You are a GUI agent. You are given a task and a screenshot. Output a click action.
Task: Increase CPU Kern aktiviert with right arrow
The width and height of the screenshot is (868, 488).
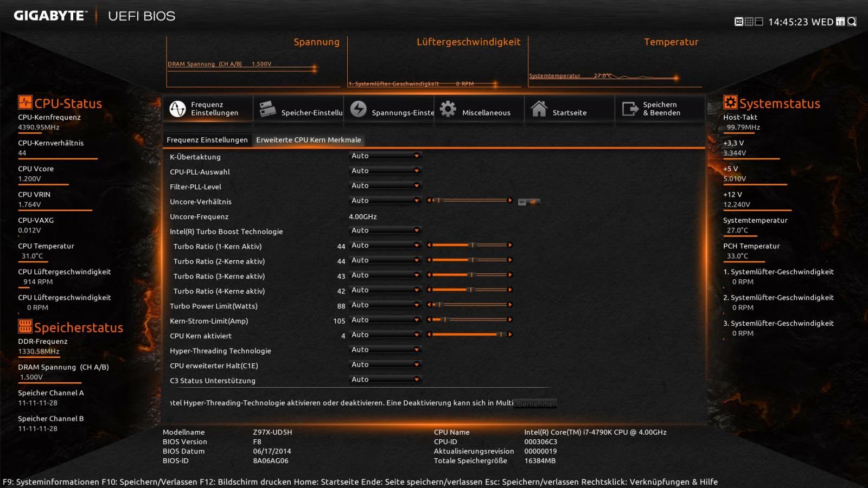tap(510, 335)
